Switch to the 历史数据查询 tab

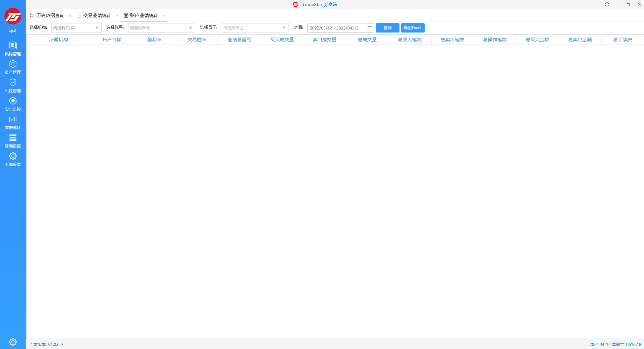click(x=50, y=15)
